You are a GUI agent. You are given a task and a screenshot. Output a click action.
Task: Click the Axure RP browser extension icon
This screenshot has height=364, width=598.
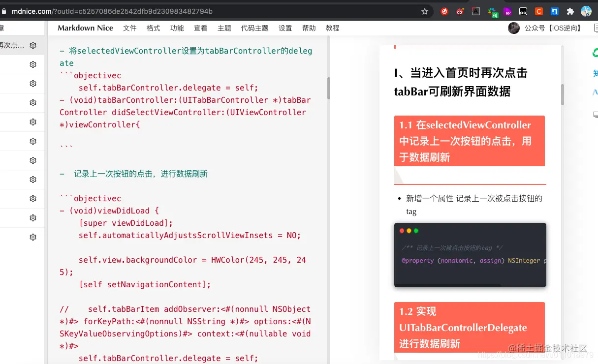[507, 11]
